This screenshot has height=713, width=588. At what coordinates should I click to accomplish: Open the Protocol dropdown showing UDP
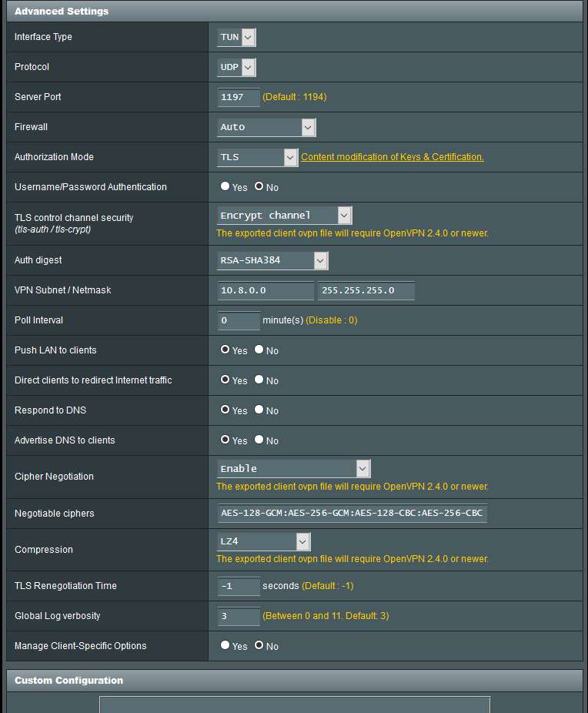[237, 67]
